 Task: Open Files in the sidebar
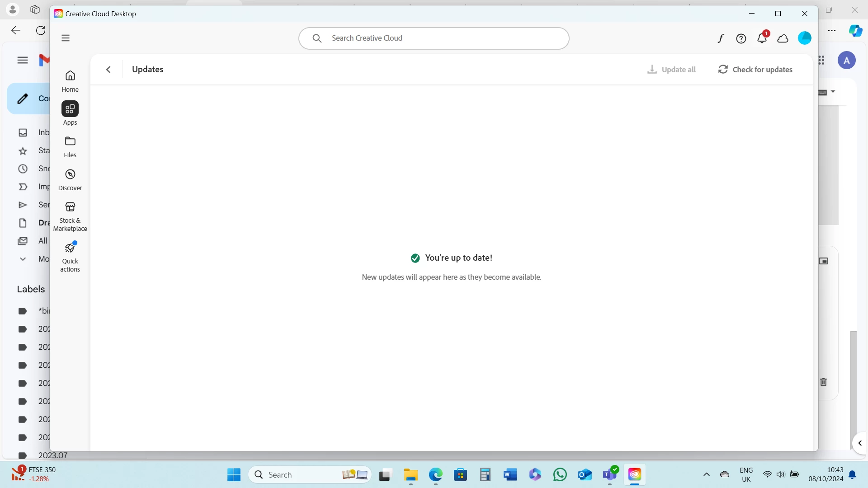point(70,146)
